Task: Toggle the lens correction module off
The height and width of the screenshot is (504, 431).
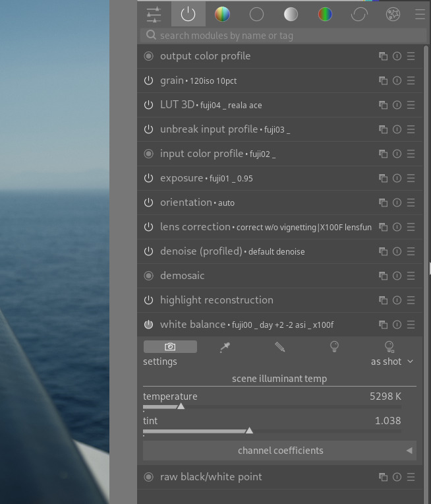Action: click(x=148, y=227)
